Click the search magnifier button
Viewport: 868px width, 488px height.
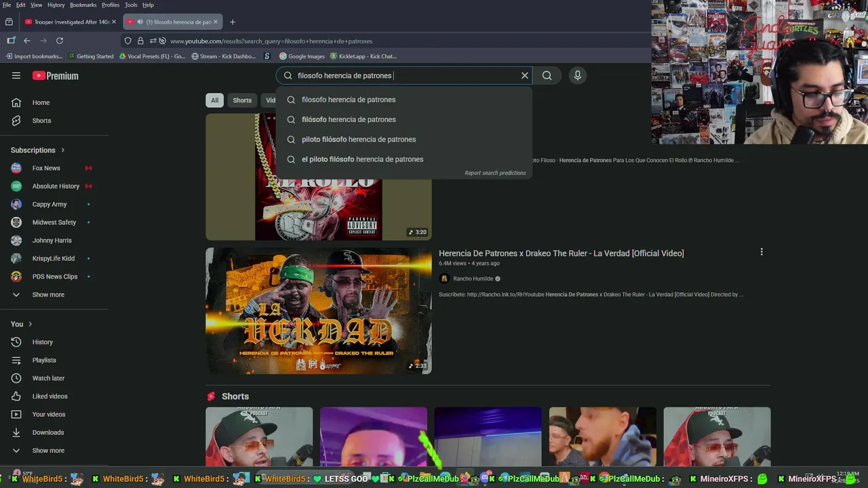[547, 75]
